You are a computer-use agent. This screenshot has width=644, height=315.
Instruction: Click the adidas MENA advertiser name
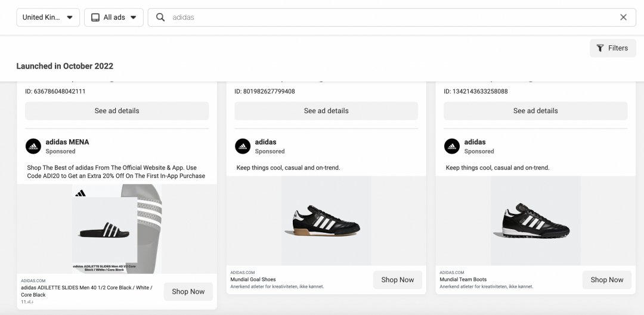[67, 142]
